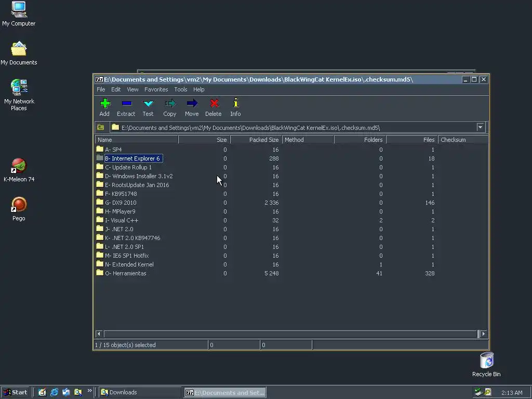Click the third quick launch icon
532x399 pixels.
pos(66,392)
